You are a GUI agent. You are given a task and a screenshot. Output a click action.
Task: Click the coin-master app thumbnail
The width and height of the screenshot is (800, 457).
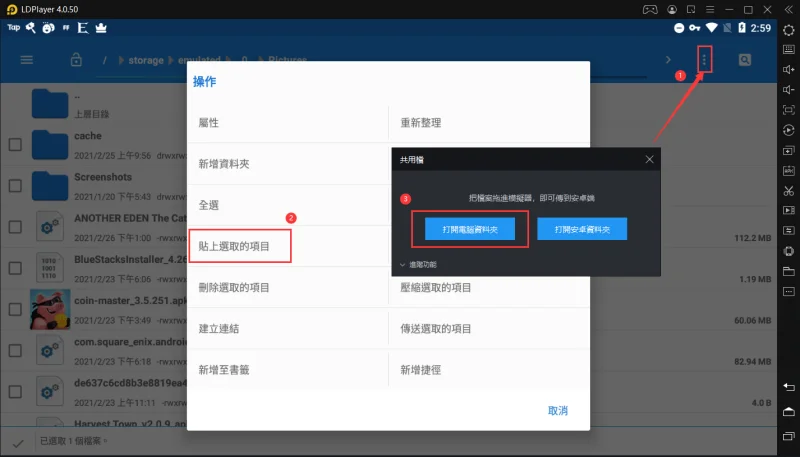point(50,310)
